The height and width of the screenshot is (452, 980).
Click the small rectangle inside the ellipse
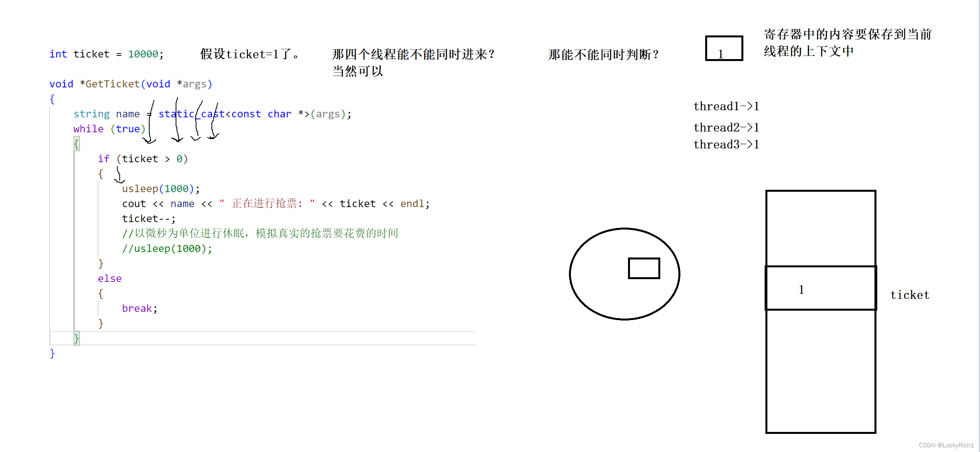[x=644, y=268]
